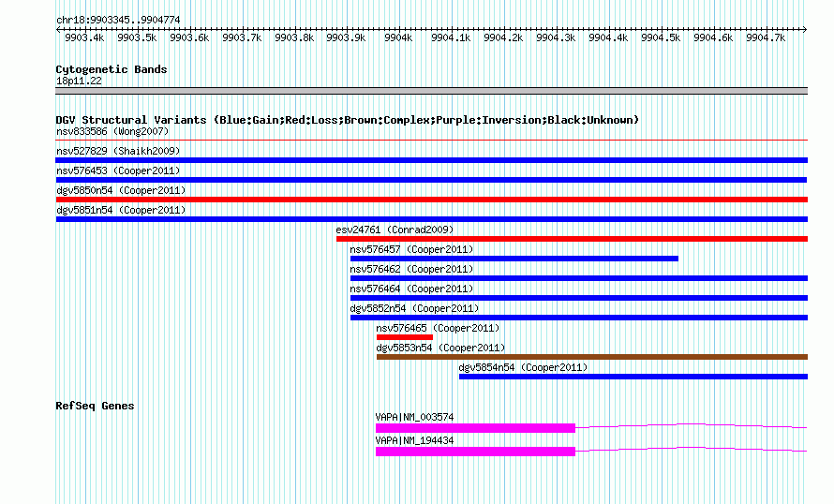Click the grey 18p11.22 cytogenetic band bar
The width and height of the screenshot is (834, 504).
431,91
